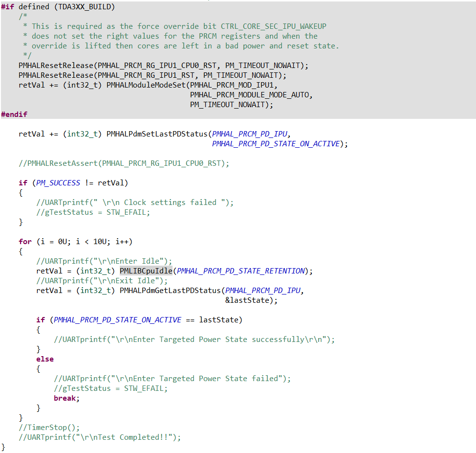Click the 'else' keyword

[45, 359]
